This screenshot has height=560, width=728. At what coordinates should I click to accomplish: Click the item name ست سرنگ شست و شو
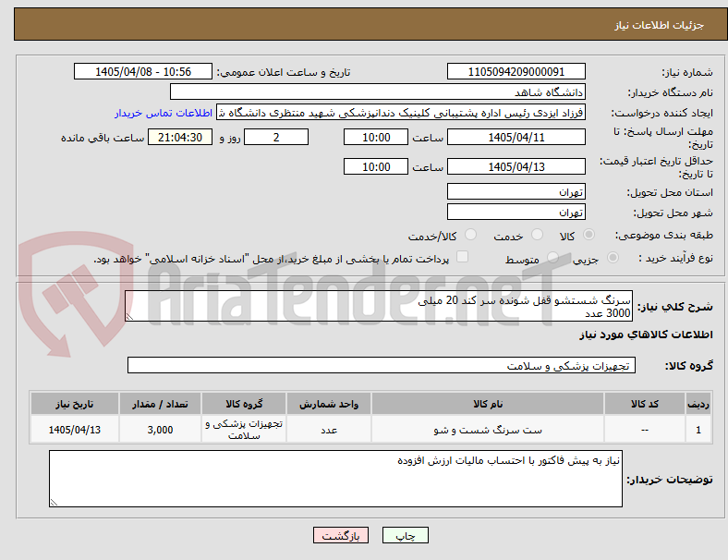point(488,430)
